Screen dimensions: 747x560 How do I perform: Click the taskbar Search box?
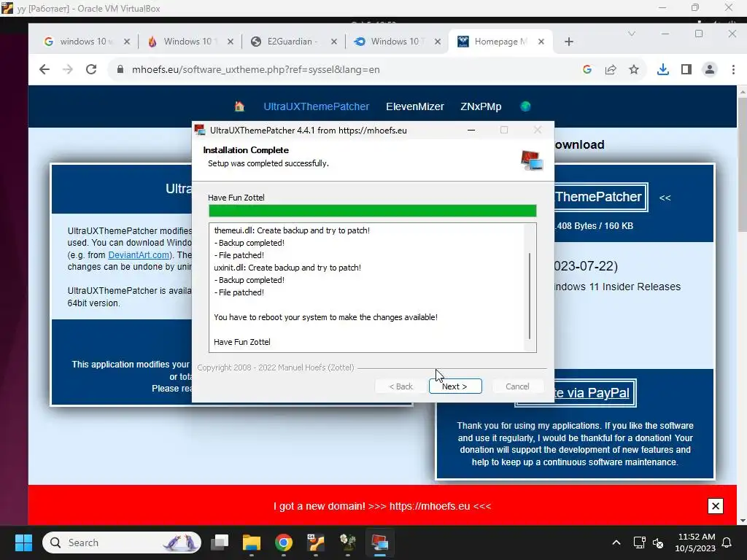click(x=122, y=542)
